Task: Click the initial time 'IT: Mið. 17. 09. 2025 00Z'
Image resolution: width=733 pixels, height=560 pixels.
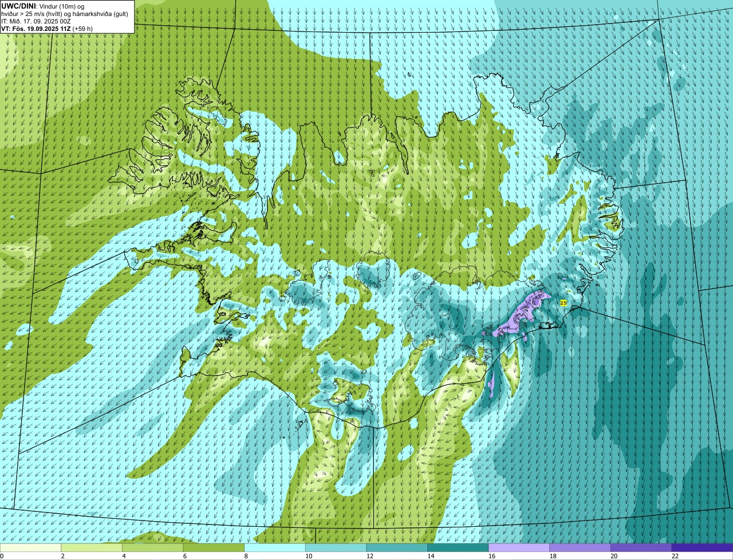Action: 36,21
